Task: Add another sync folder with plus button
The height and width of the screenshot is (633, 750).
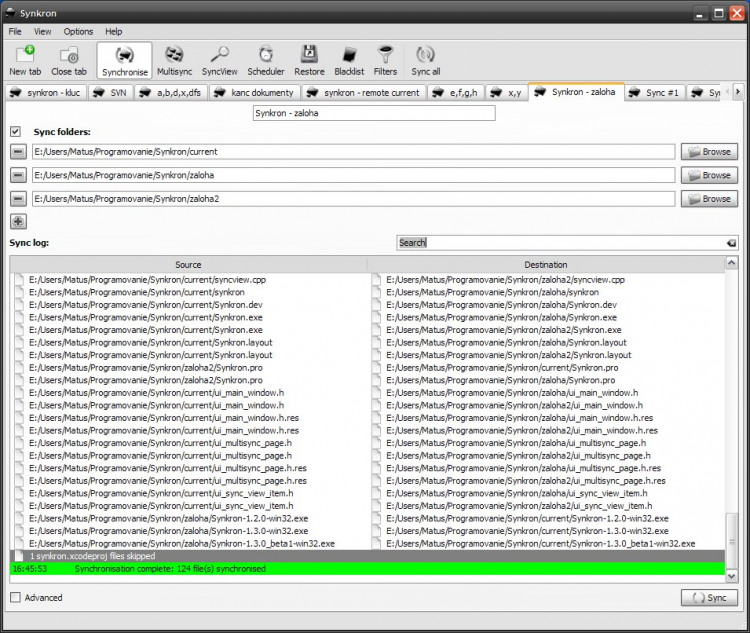Action: [18, 222]
